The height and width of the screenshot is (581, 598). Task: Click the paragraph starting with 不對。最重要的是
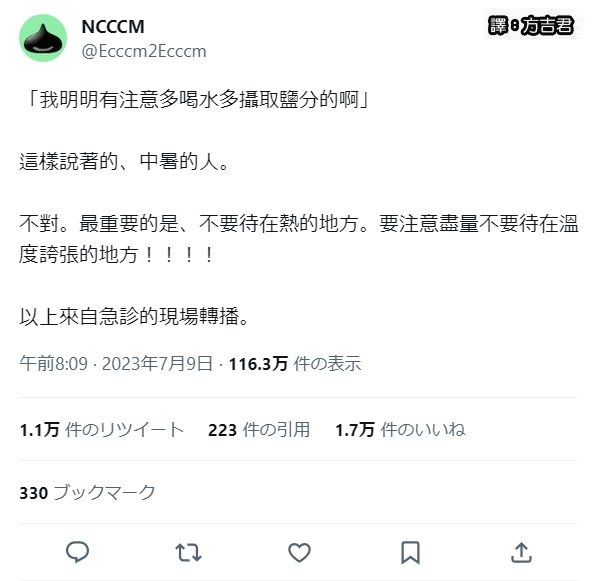coord(299,239)
